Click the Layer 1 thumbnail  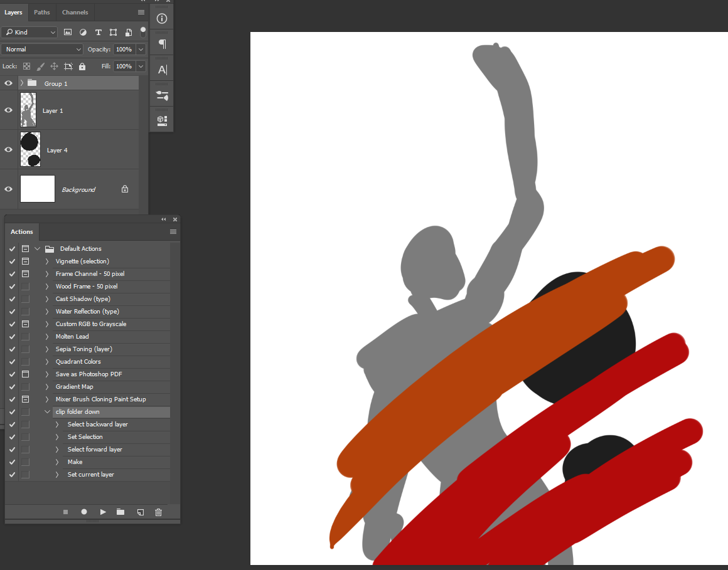point(29,110)
